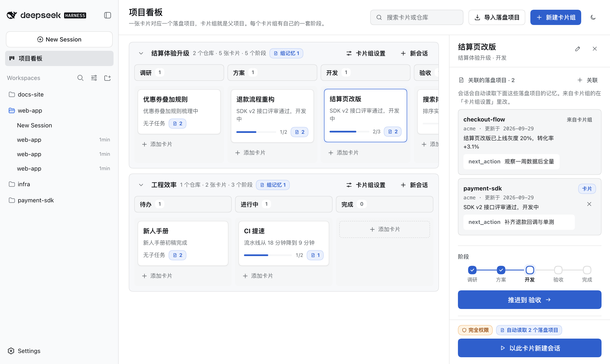
Task: Open 卡片组设置 for 工程效率
Action: [366, 185]
